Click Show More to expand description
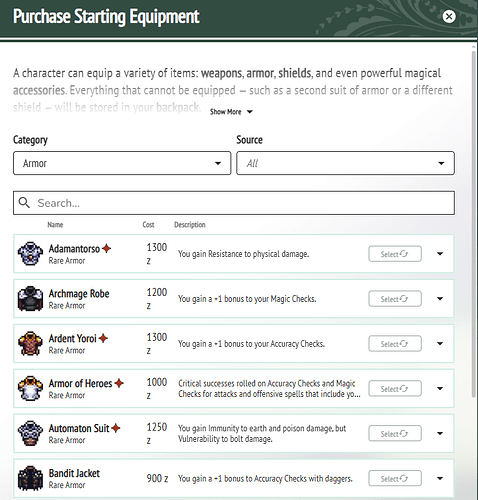The width and height of the screenshot is (478, 500). coord(231,112)
